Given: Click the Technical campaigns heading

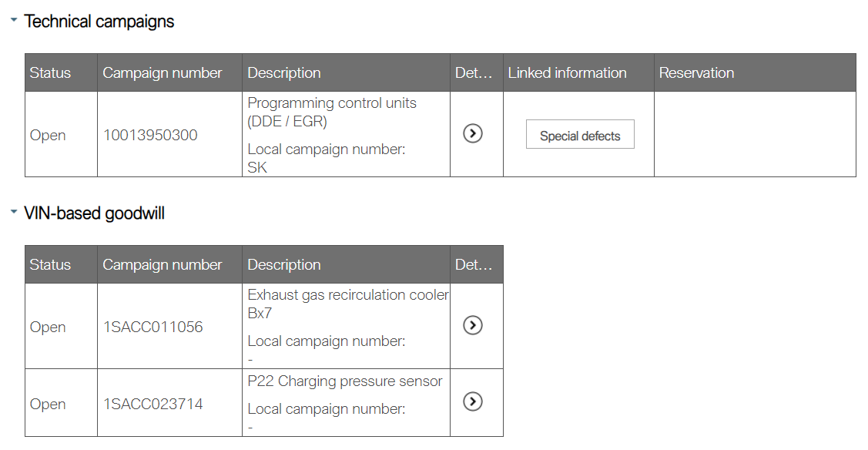Looking at the screenshot, I should click(99, 22).
